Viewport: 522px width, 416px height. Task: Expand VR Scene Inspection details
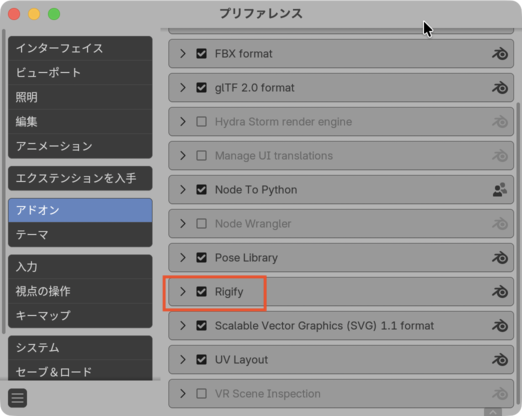click(183, 394)
